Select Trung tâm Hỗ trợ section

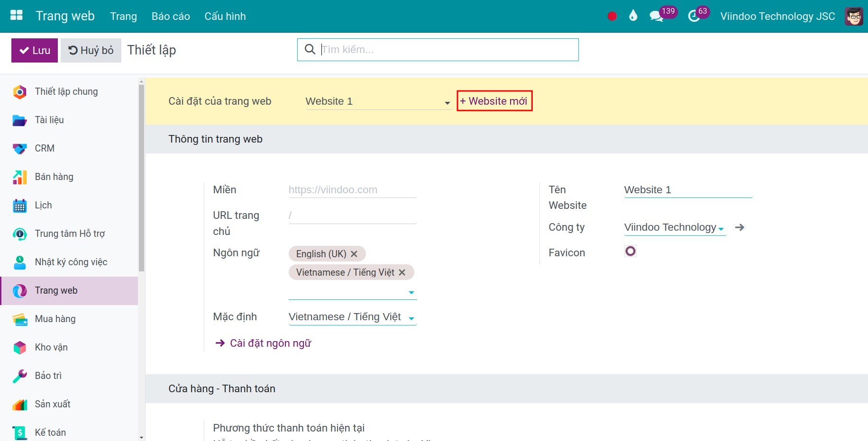point(69,234)
